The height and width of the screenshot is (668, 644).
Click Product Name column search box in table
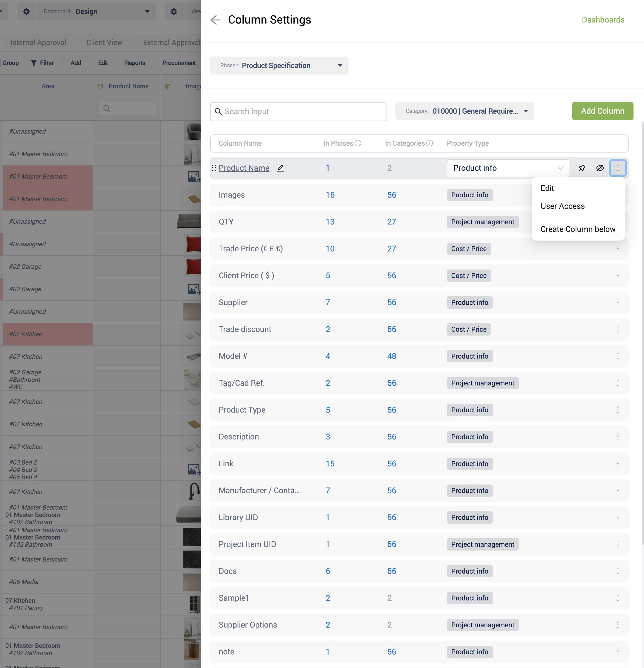pos(127,108)
